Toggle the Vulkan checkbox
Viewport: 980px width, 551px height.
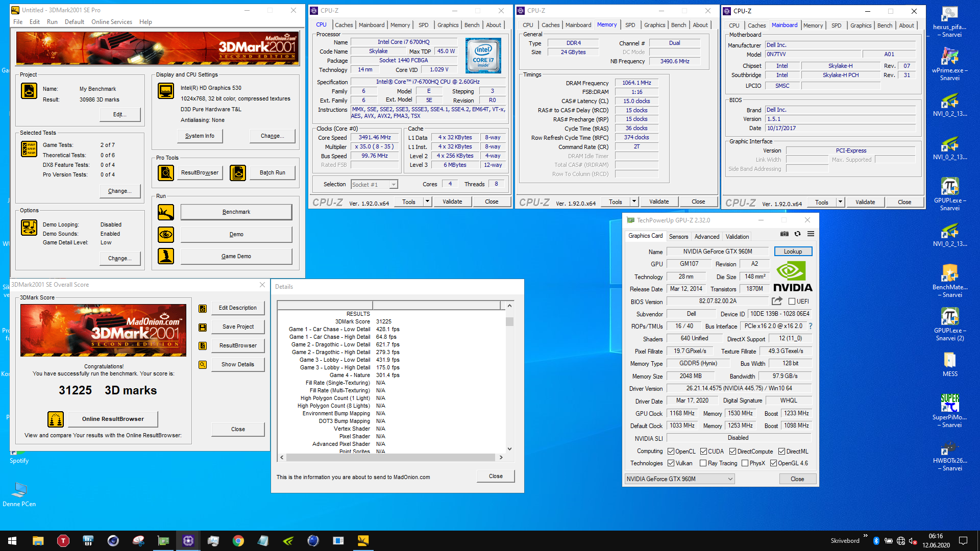point(671,463)
